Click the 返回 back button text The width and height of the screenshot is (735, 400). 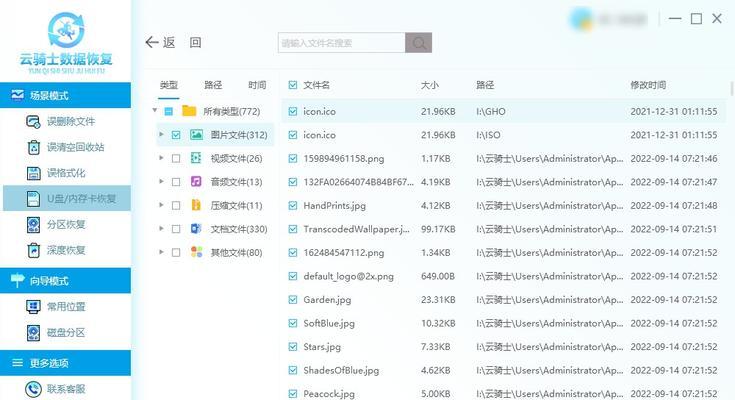pyautogui.click(x=182, y=43)
